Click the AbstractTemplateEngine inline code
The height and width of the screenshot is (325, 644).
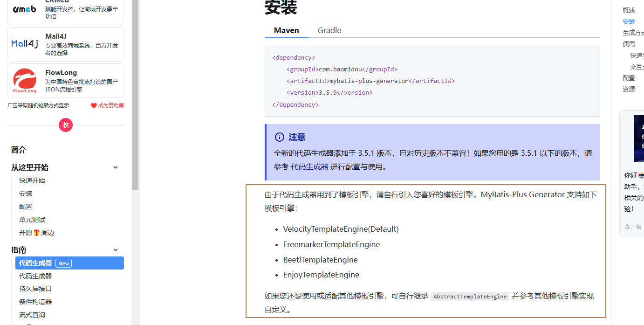(x=470, y=297)
